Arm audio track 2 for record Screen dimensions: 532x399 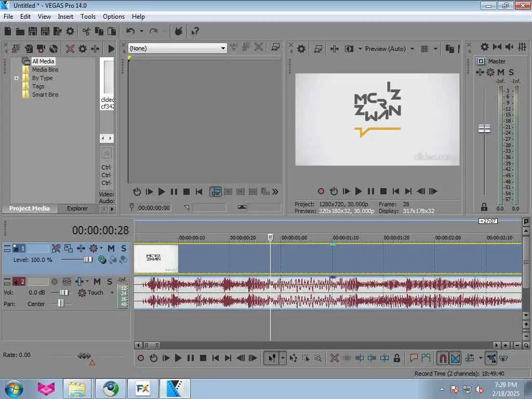tap(54, 282)
